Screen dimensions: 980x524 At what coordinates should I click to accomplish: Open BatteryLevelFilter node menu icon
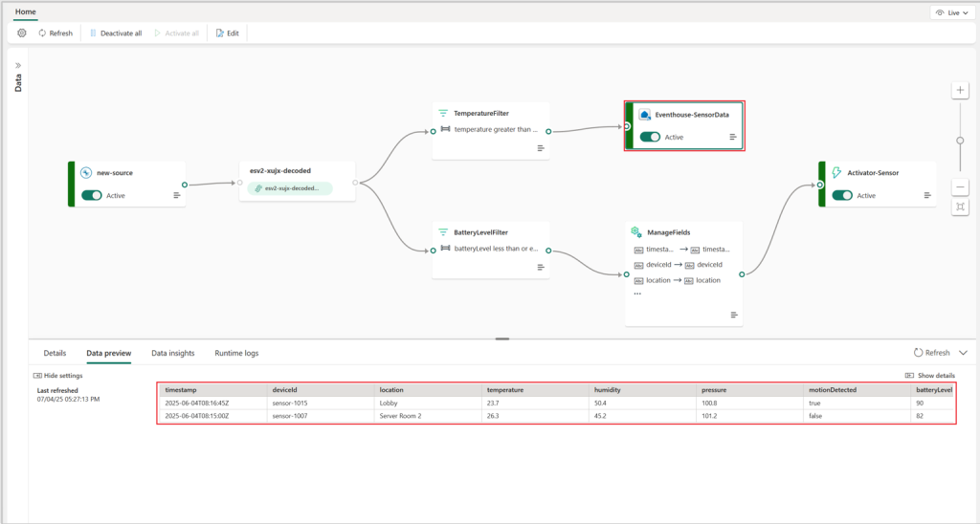(541, 268)
